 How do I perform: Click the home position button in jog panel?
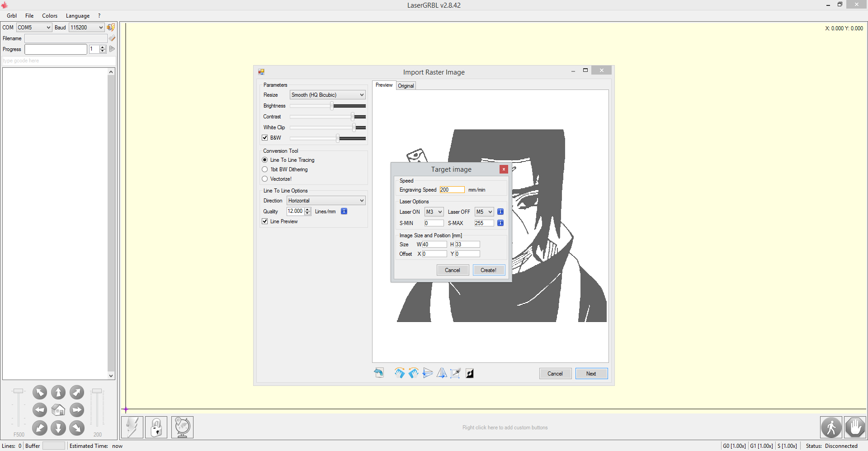(58, 410)
